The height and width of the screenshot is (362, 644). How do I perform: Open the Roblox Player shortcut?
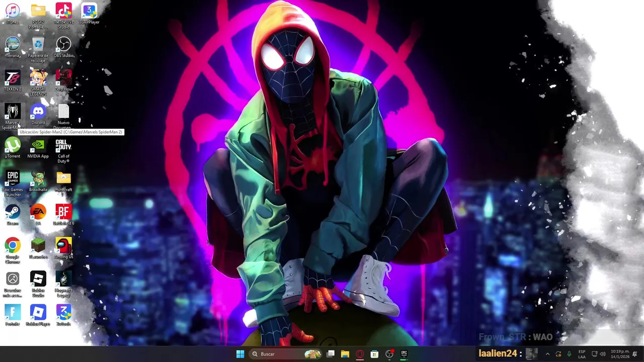tap(38, 316)
